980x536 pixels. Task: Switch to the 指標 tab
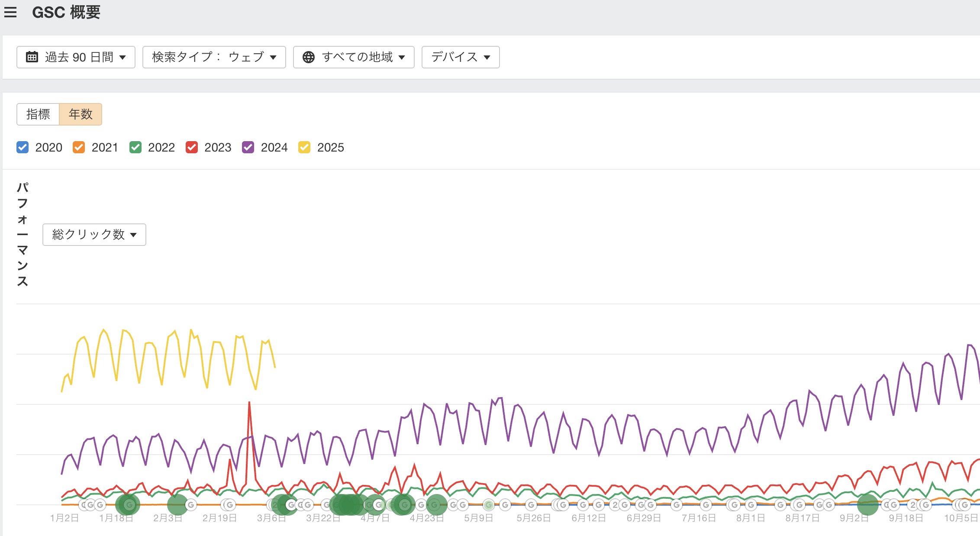coord(38,114)
